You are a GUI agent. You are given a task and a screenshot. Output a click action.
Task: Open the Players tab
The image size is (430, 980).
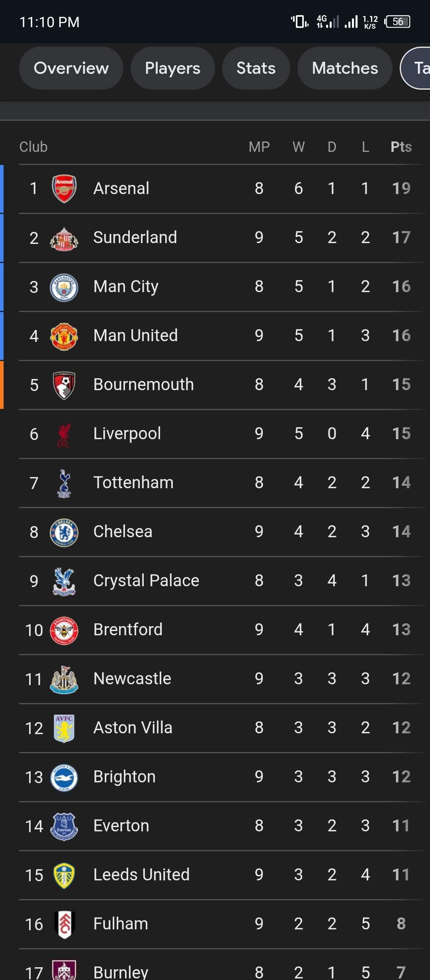pos(172,68)
